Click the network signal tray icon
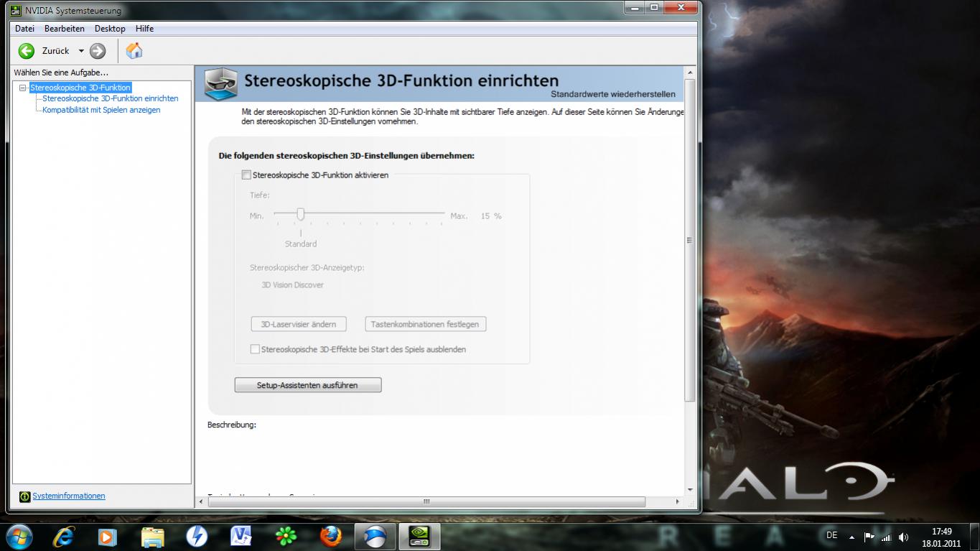980x551 pixels. (x=886, y=537)
